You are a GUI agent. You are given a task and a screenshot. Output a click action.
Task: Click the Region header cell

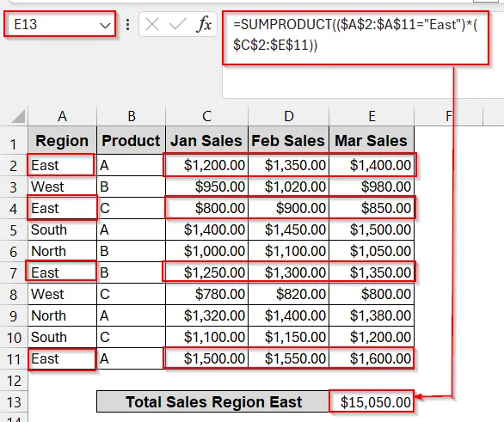[63, 140]
